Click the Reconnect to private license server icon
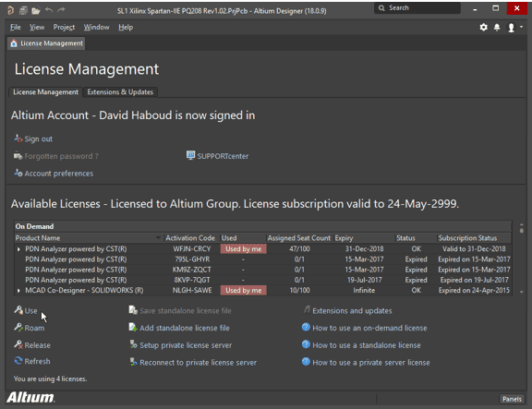 pyautogui.click(x=133, y=362)
